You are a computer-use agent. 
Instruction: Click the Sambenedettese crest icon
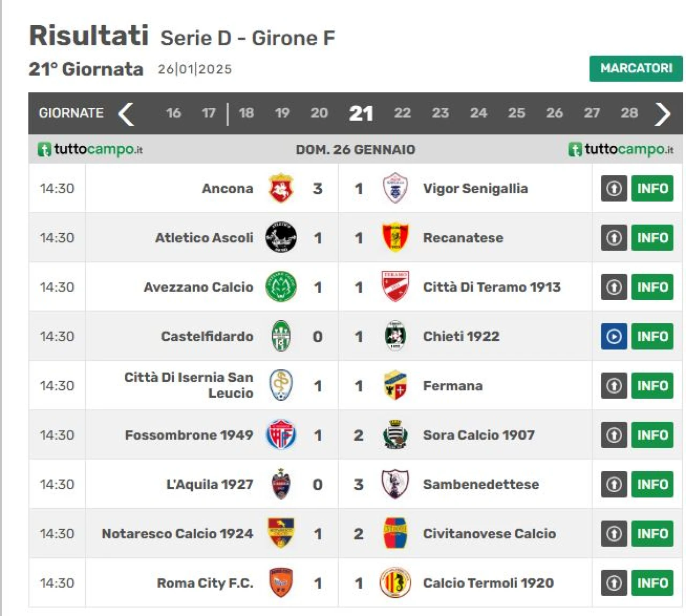[395, 484]
